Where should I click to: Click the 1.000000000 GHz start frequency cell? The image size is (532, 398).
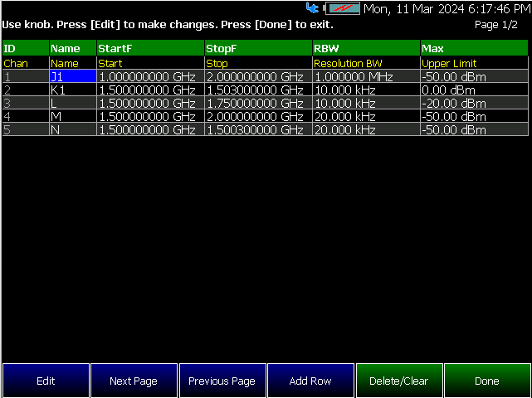tap(151, 76)
